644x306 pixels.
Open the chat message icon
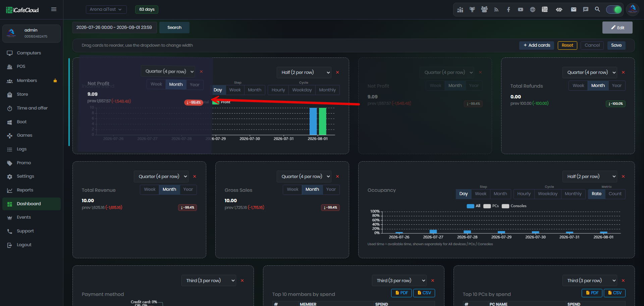(586, 9)
